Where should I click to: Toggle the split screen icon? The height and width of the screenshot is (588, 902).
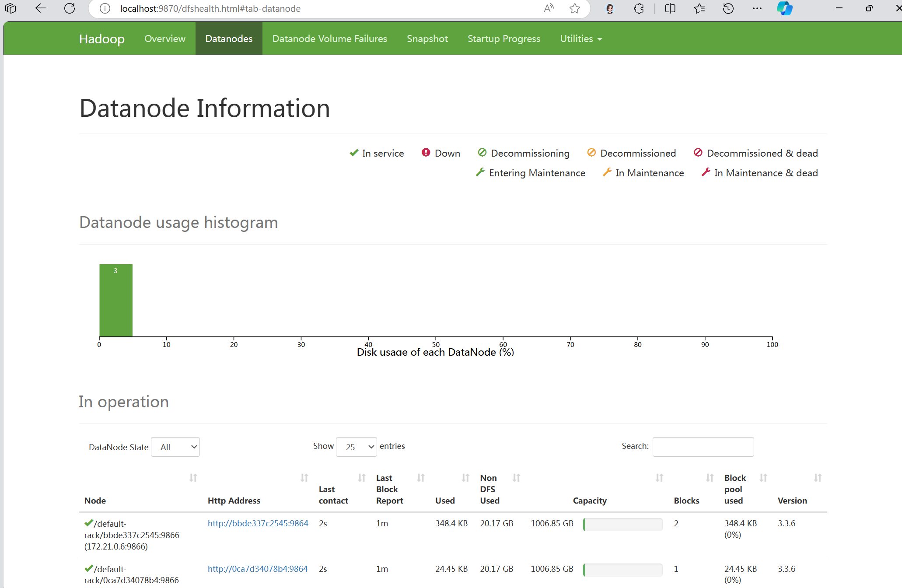[x=670, y=8]
